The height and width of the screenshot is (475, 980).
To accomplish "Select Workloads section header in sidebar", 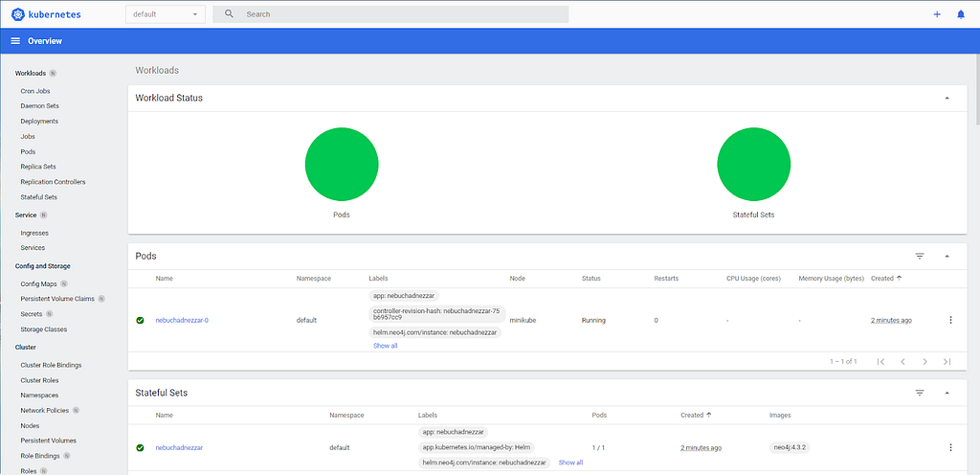I will (31, 73).
